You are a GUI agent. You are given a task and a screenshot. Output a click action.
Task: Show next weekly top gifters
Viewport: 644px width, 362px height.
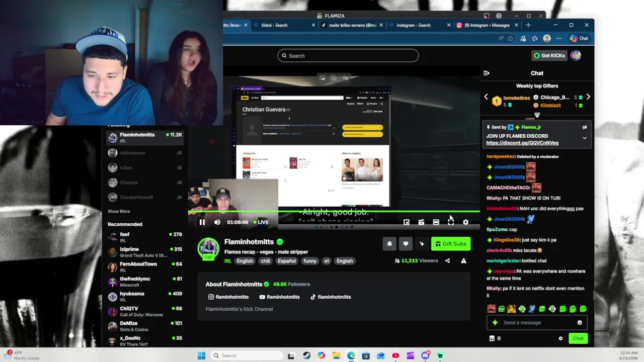tap(588, 97)
